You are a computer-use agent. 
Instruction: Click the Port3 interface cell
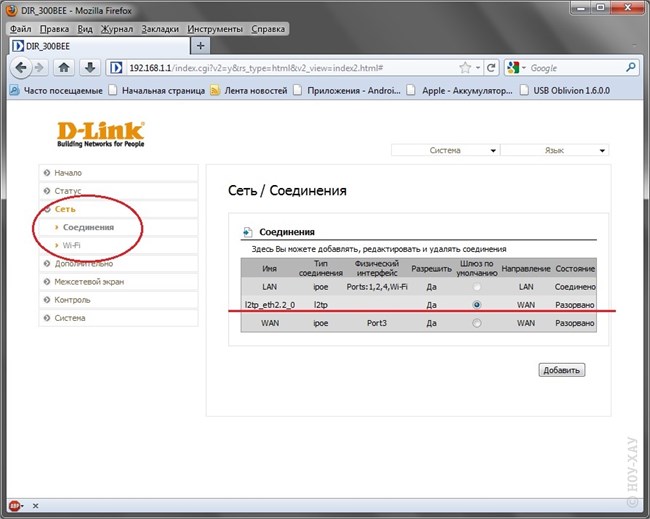[377, 323]
